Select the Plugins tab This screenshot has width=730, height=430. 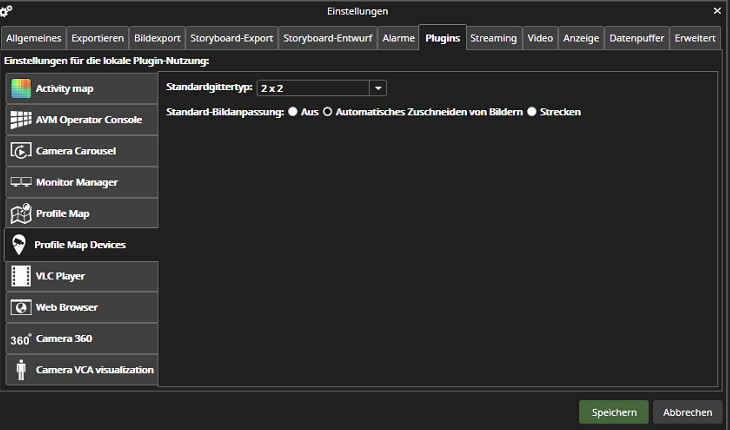[443, 38]
